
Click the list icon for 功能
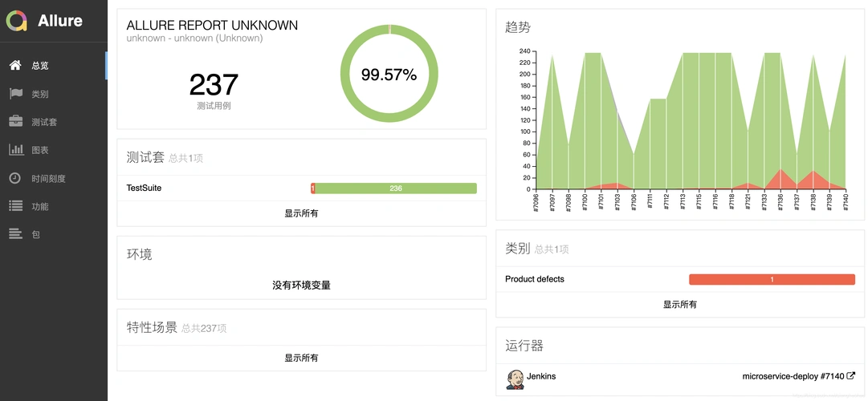[15, 206]
